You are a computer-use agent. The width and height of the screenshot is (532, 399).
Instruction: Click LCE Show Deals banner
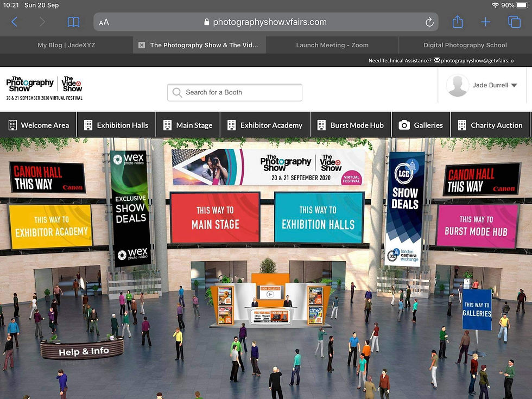tap(404, 208)
